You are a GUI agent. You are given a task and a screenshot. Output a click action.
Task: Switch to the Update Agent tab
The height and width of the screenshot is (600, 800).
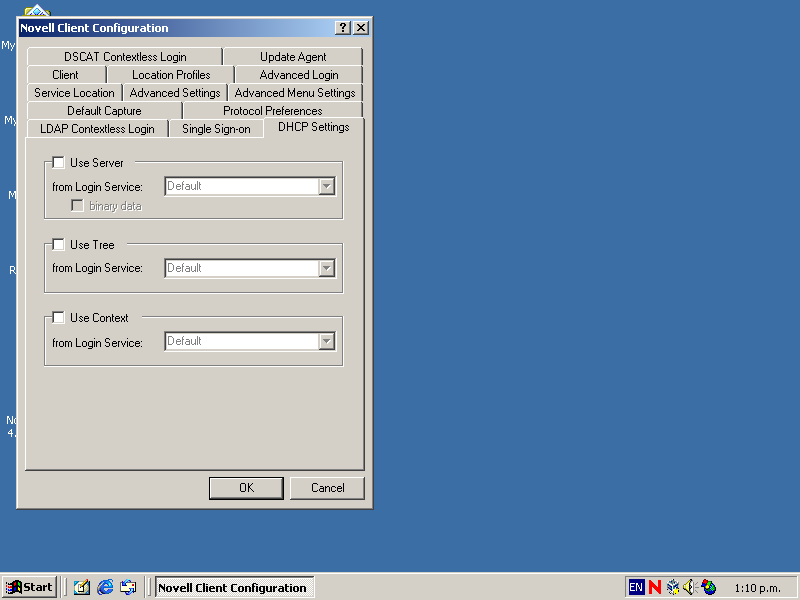[293, 57]
